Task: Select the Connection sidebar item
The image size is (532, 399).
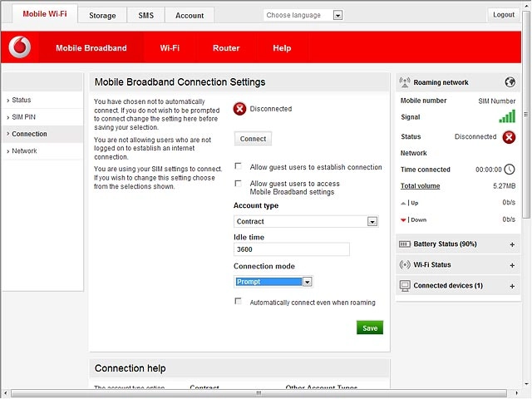Action: (x=42, y=134)
